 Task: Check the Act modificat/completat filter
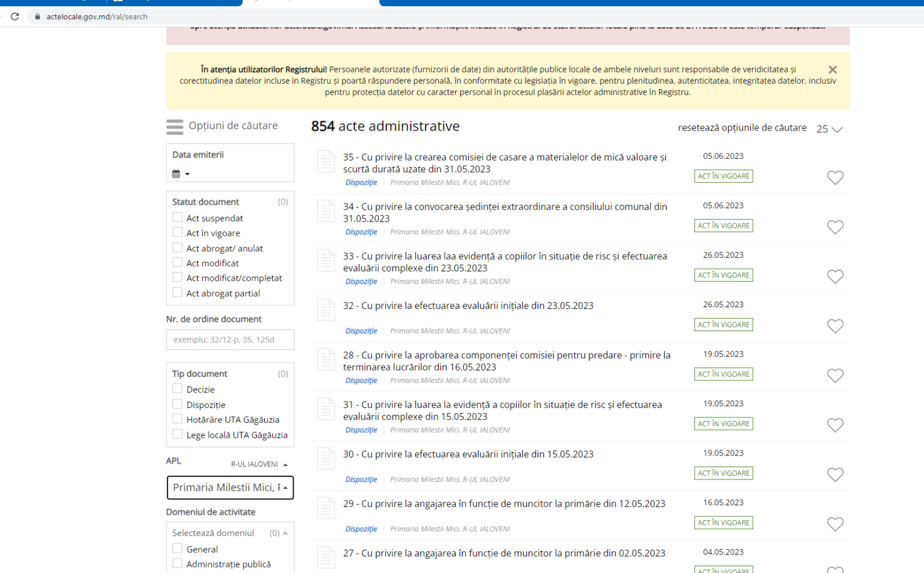coord(177,277)
